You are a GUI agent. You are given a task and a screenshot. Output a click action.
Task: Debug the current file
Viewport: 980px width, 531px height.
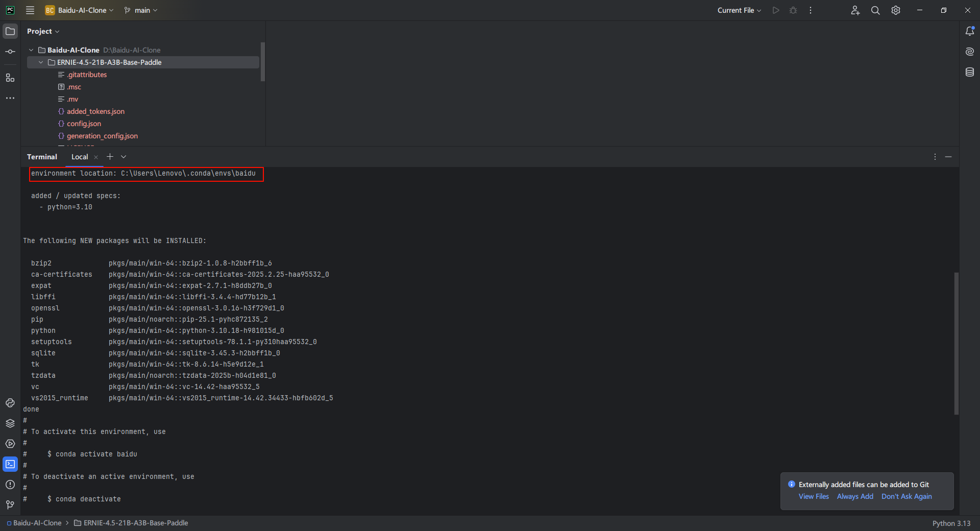(x=793, y=10)
